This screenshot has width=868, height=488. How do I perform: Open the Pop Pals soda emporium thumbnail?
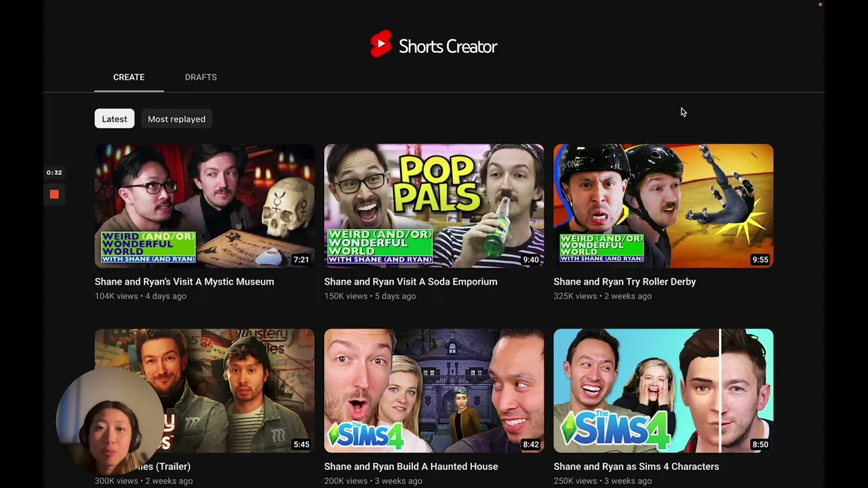[x=434, y=205]
